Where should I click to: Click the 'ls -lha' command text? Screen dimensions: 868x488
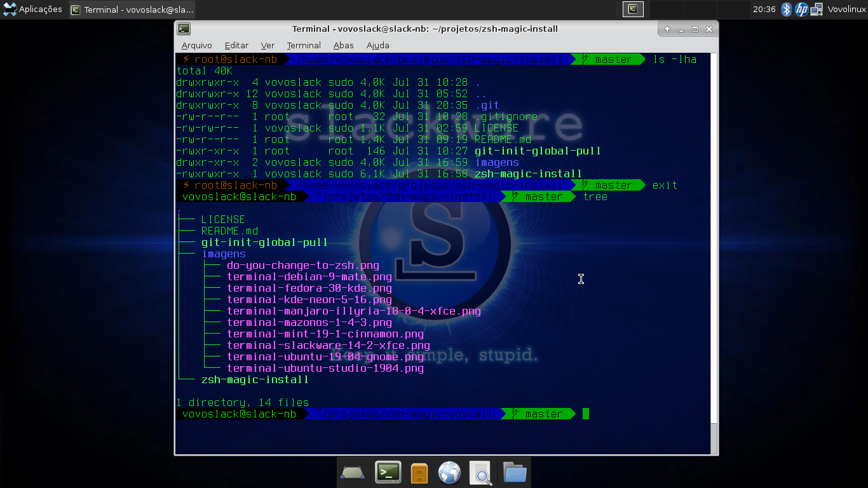(x=675, y=60)
